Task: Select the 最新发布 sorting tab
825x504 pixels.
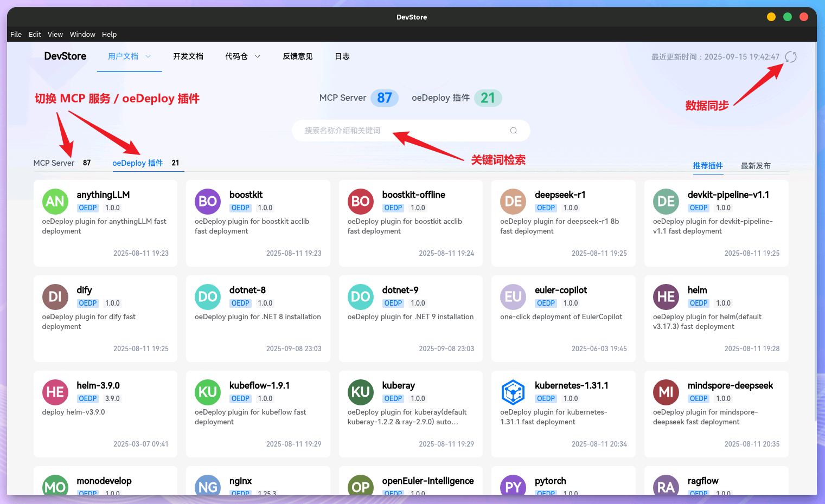Action: tap(756, 166)
